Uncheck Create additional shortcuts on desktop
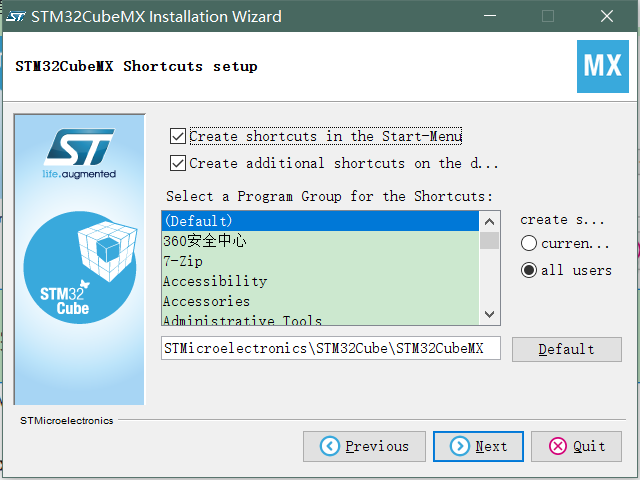The width and height of the screenshot is (640, 480). coord(178,163)
